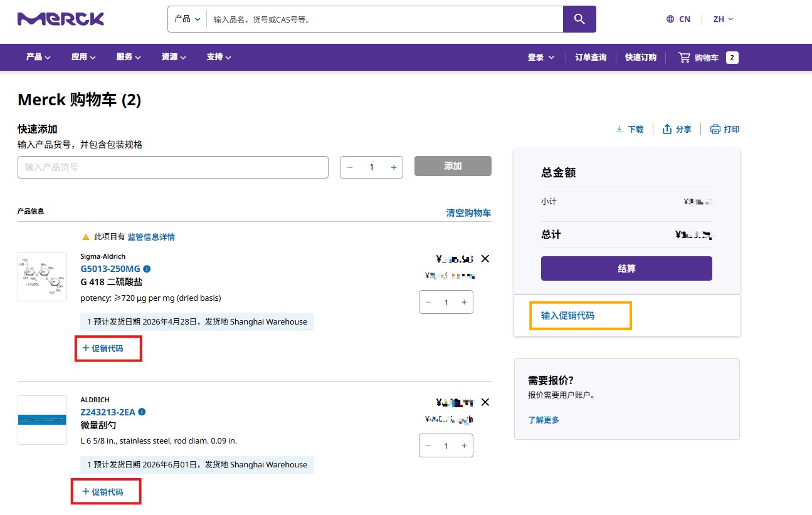The height and width of the screenshot is (515, 812).
Task: Click the cart count badge 2
Action: coord(732,58)
